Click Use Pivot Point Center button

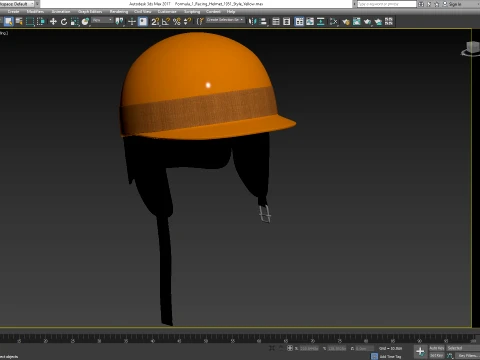coord(119,22)
